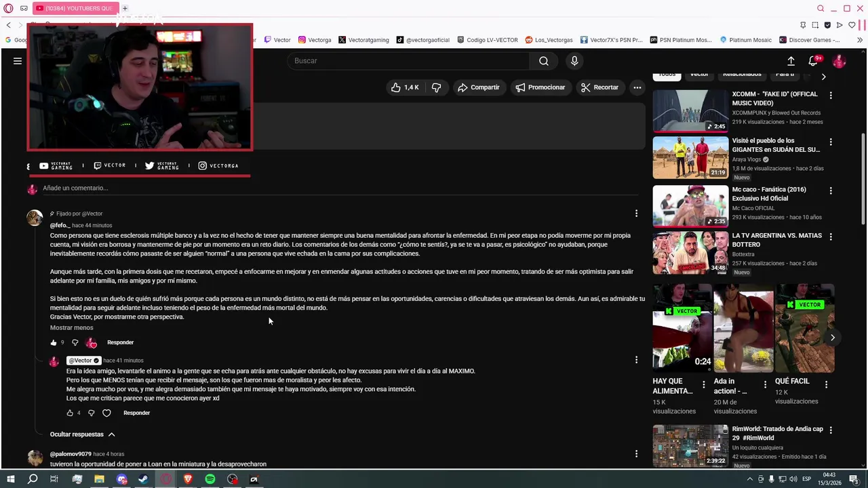Open the video's three-dot more actions menu
Image resolution: width=868 pixels, height=488 pixels.
(637, 87)
